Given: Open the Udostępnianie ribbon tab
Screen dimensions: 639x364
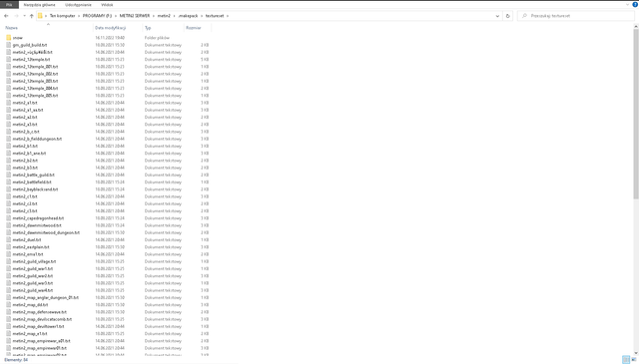Looking at the screenshot, I should pyautogui.click(x=78, y=4).
